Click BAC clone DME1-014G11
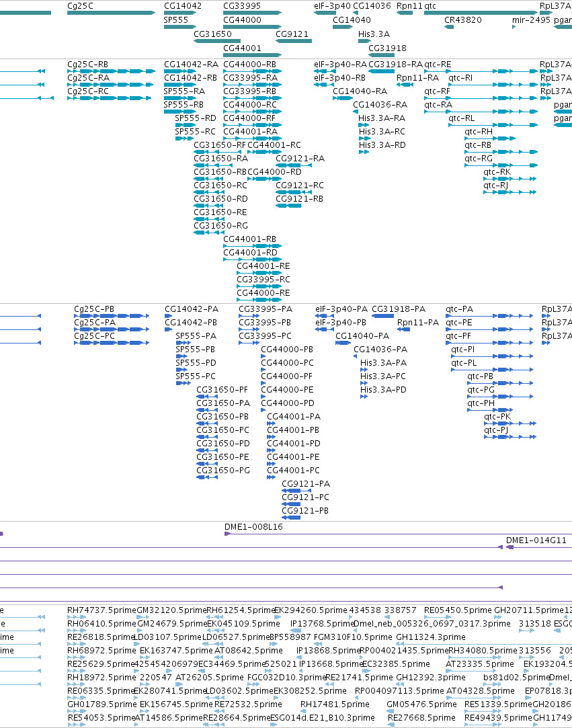The width and height of the screenshot is (572, 728). 536,540
